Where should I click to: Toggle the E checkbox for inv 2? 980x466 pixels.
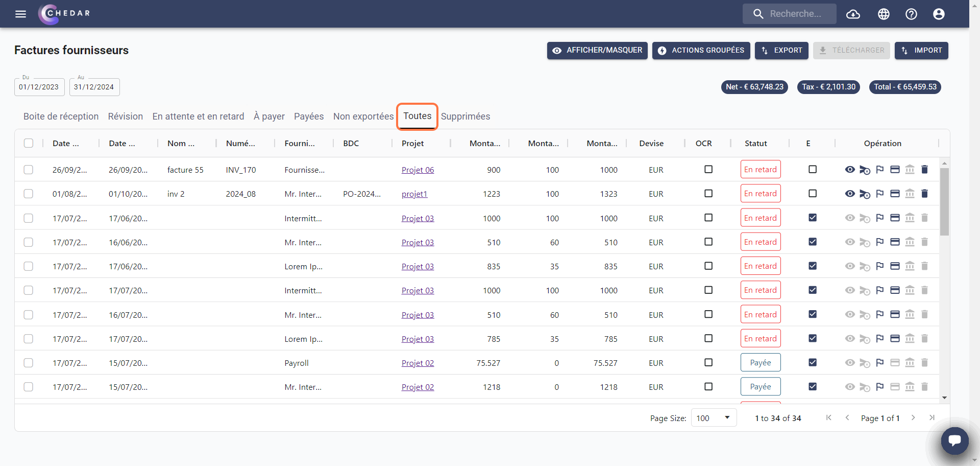pos(813,194)
